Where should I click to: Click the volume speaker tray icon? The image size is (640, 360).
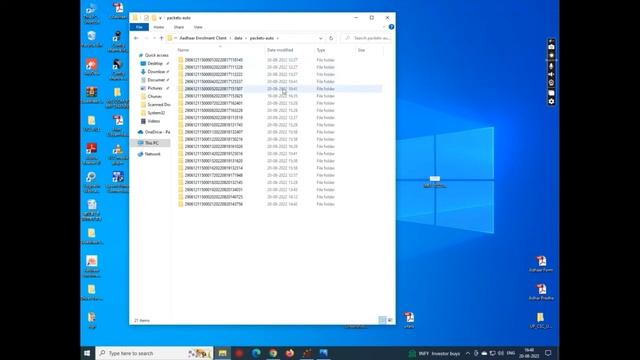(501, 353)
